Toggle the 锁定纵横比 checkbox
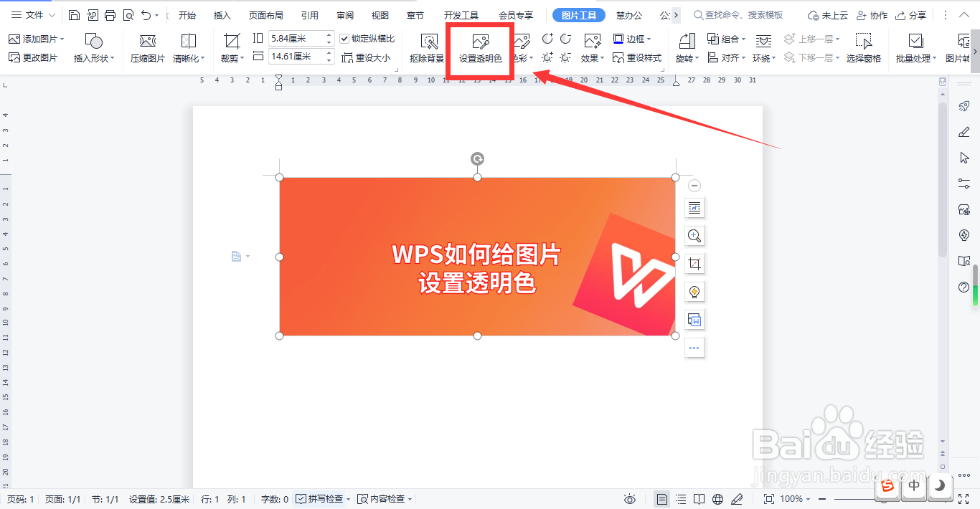The image size is (980, 509). pos(344,39)
